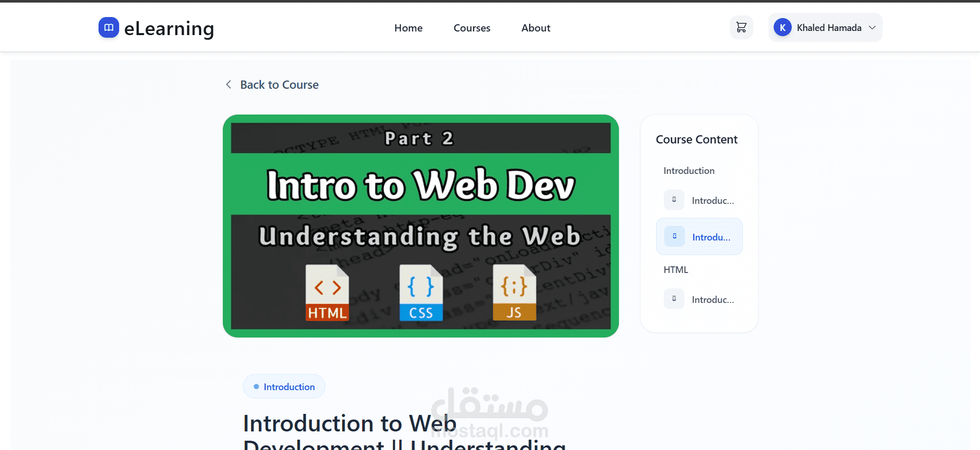980x450 pixels.
Task: Click the back arrow chevron icon
Action: coord(228,84)
